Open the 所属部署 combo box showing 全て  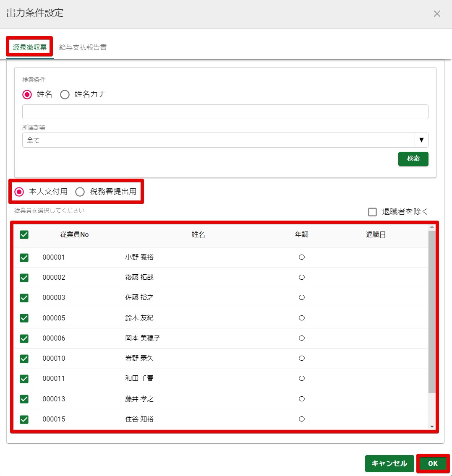pos(218,140)
